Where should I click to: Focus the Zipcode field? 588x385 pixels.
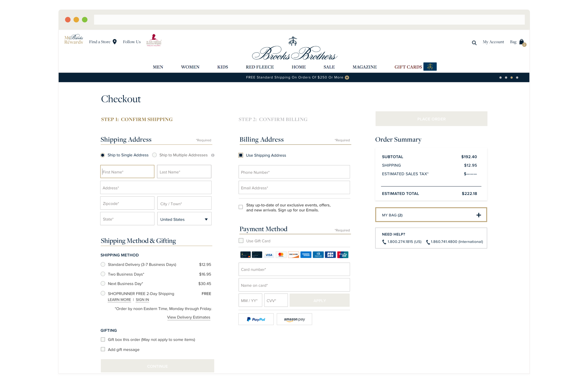pos(127,204)
